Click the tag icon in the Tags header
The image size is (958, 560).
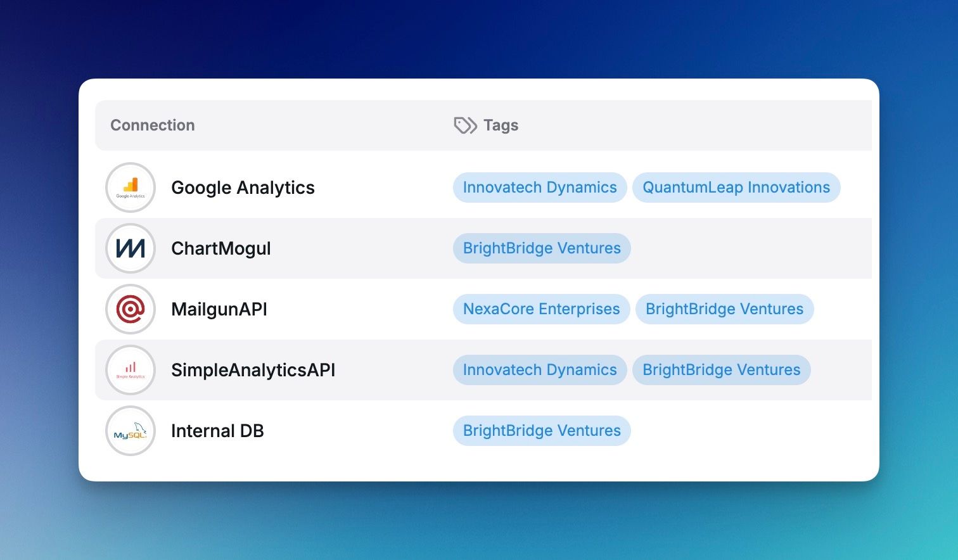pyautogui.click(x=465, y=125)
